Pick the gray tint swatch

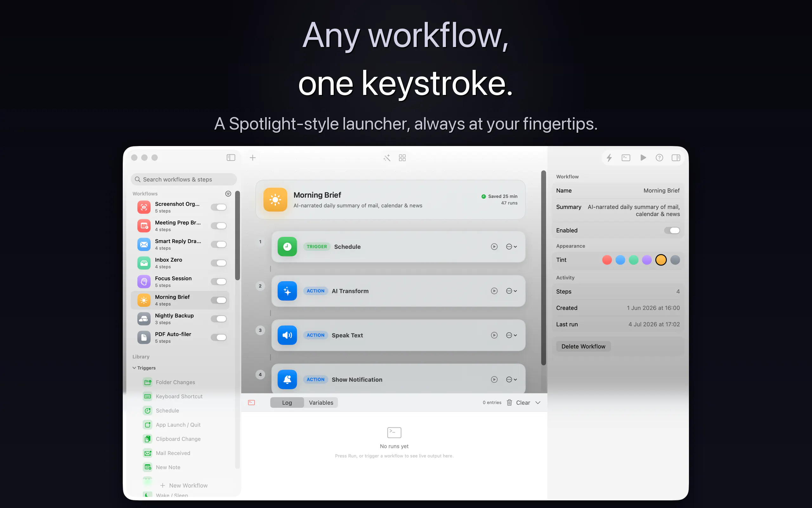675,260
